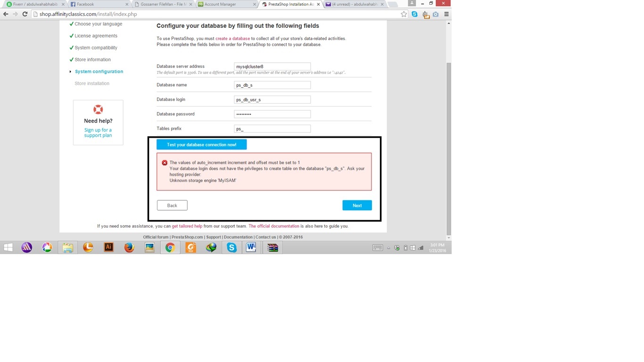
Task: Close the Account Manager tab
Action: pyautogui.click(x=255, y=4)
